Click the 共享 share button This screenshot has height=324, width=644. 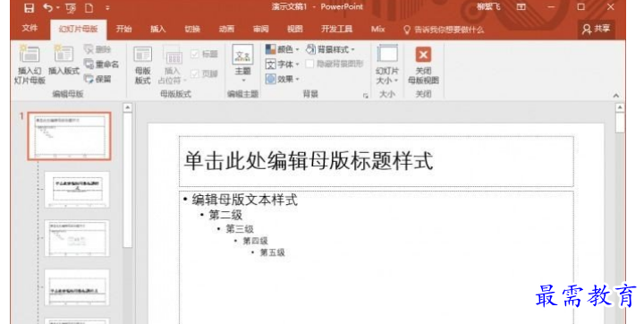[x=597, y=29]
